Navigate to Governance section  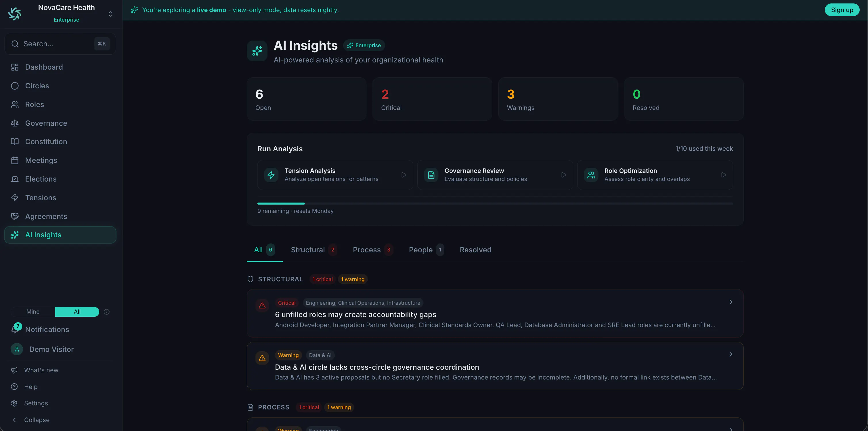(60, 123)
